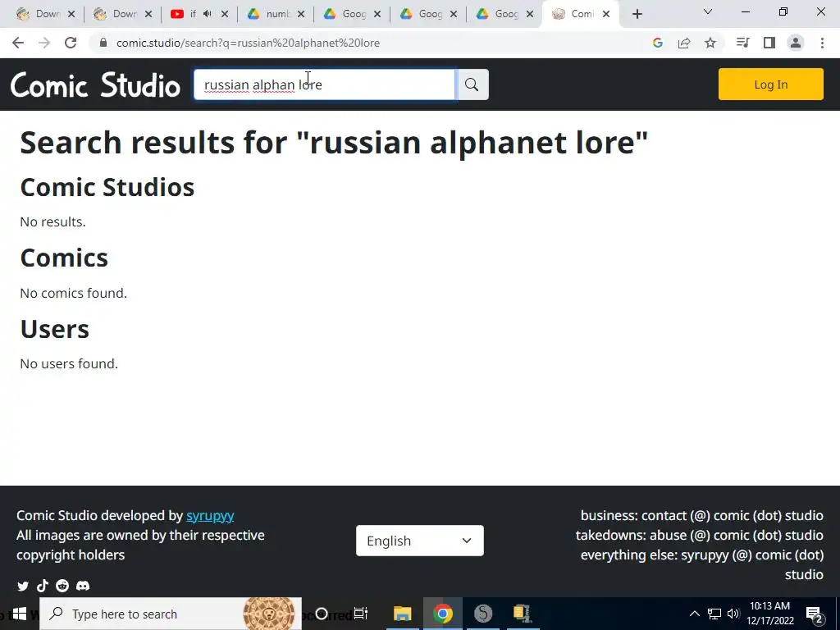840x630 pixels.
Task: Open Chrome three-dot menu
Action: coord(822,43)
